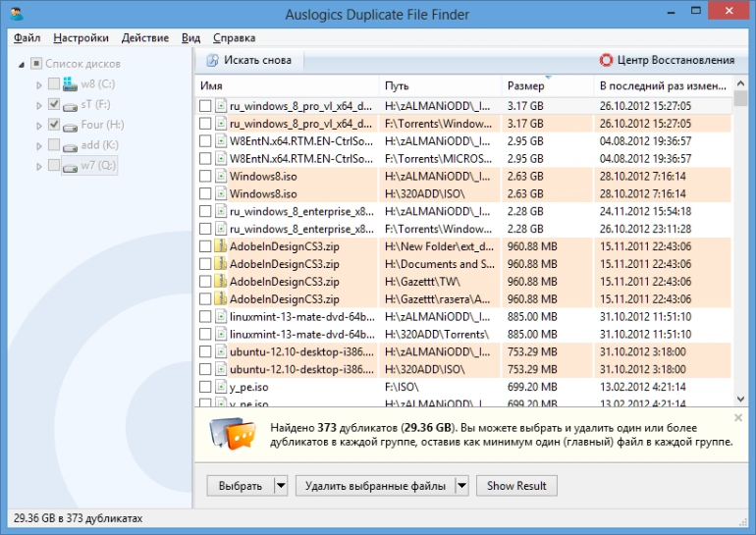Check the y_pe.iso in F:\ISO\ checkbox

pos(205,387)
